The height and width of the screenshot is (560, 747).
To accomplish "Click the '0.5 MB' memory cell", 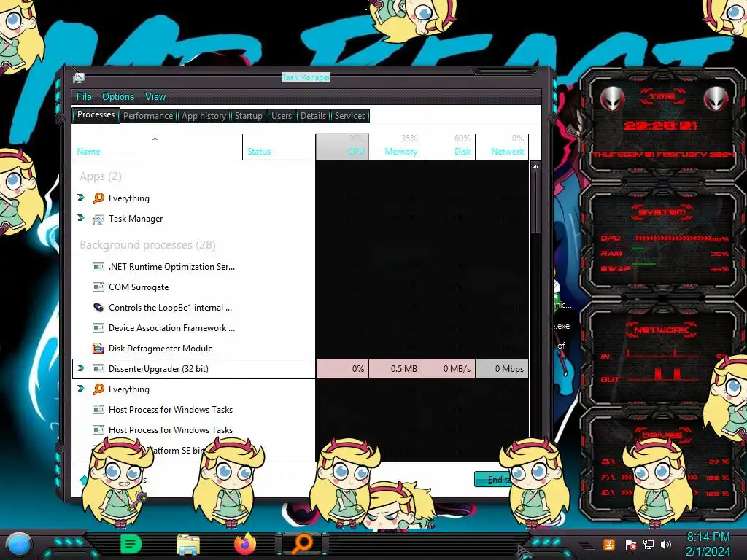I will pyautogui.click(x=395, y=369).
